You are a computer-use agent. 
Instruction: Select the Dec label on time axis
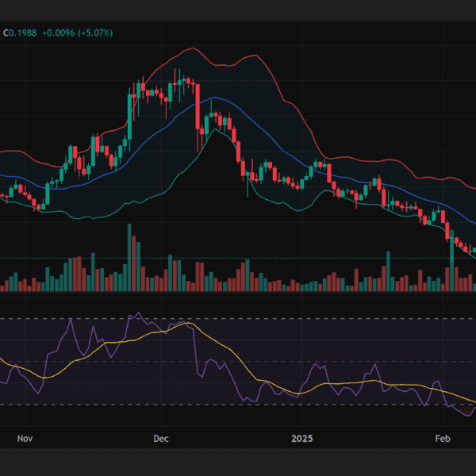(161, 438)
